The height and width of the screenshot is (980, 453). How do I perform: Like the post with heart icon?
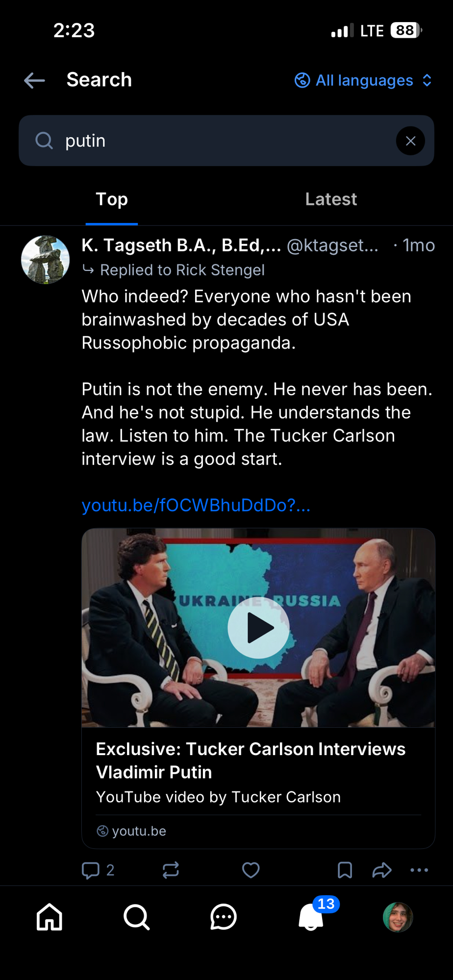point(251,870)
